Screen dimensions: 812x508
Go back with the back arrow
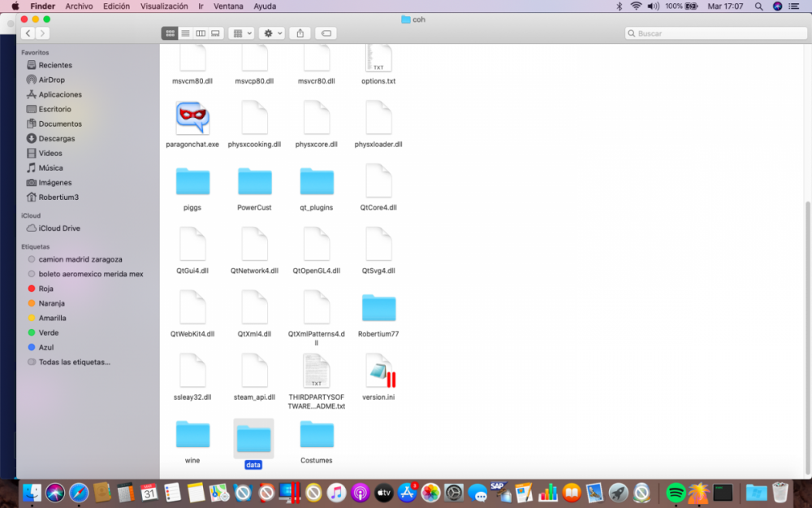[28, 33]
